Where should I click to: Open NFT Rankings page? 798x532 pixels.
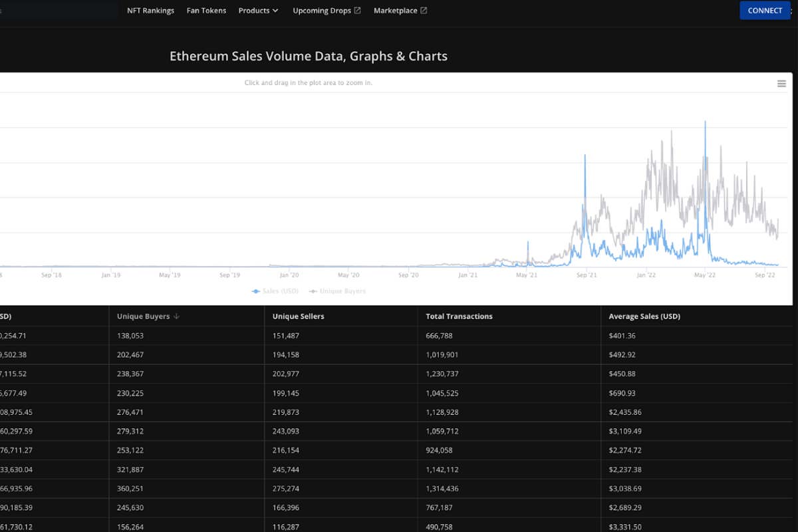[150, 11]
